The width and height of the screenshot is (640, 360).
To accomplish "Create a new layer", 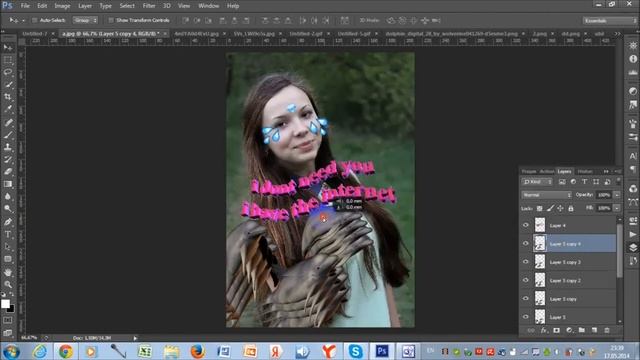I will point(594,330).
